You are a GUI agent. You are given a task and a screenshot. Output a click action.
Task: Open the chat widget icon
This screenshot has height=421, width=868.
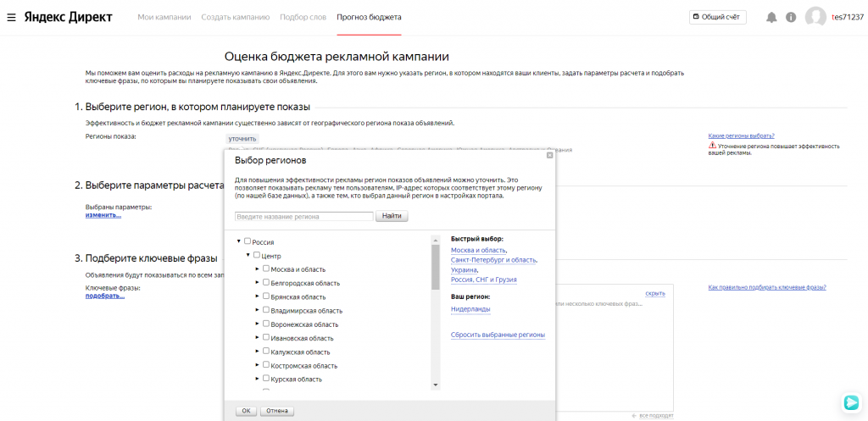coord(851,402)
